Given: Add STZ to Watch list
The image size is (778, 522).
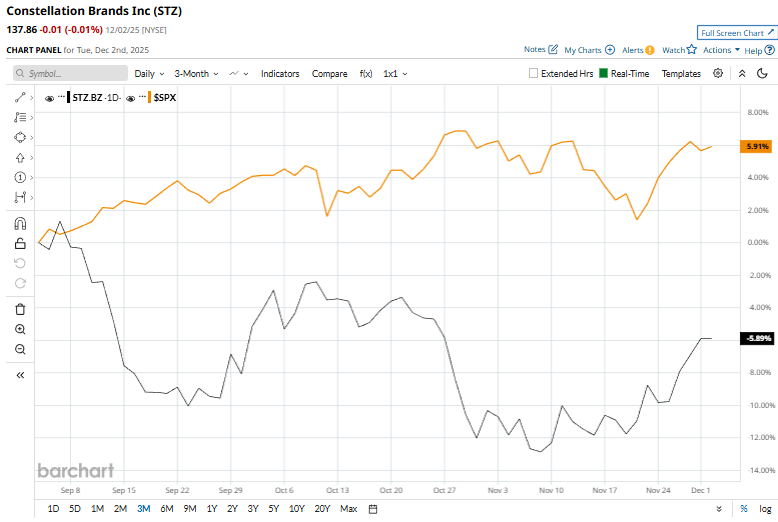Looking at the screenshot, I should (x=679, y=50).
